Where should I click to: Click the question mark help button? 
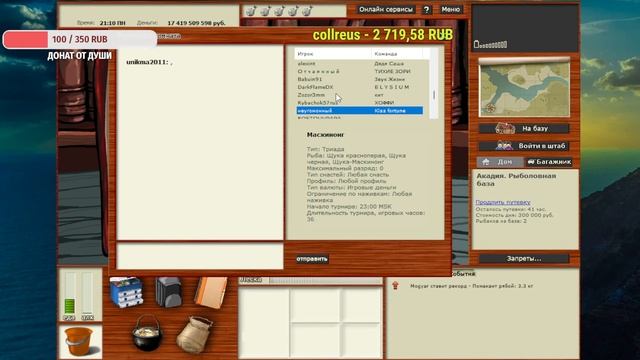(426, 9)
